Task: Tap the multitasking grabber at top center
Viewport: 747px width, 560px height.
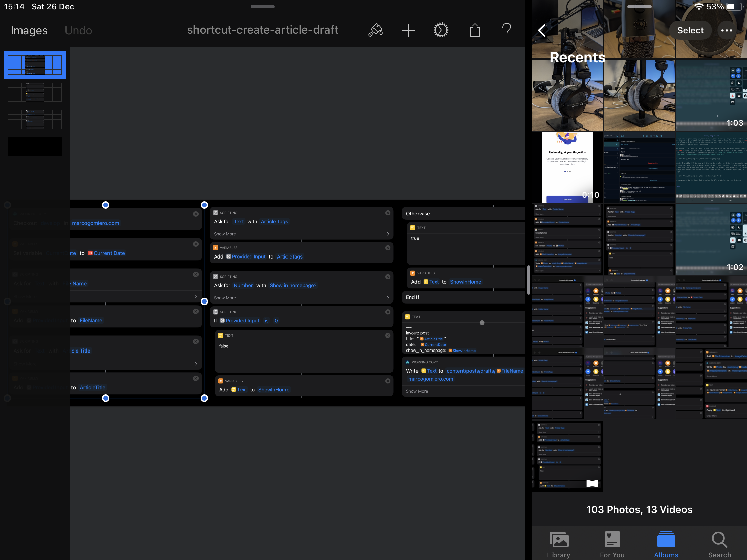Action: pyautogui.click(x=262, y=6)
